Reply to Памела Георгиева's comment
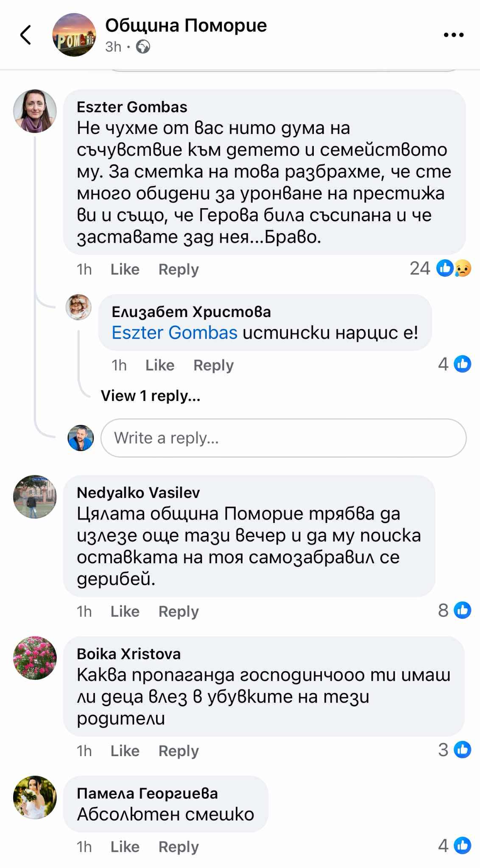Image resolution: width=480 pixels, height=868 pixels. click(x=179, y=847)
